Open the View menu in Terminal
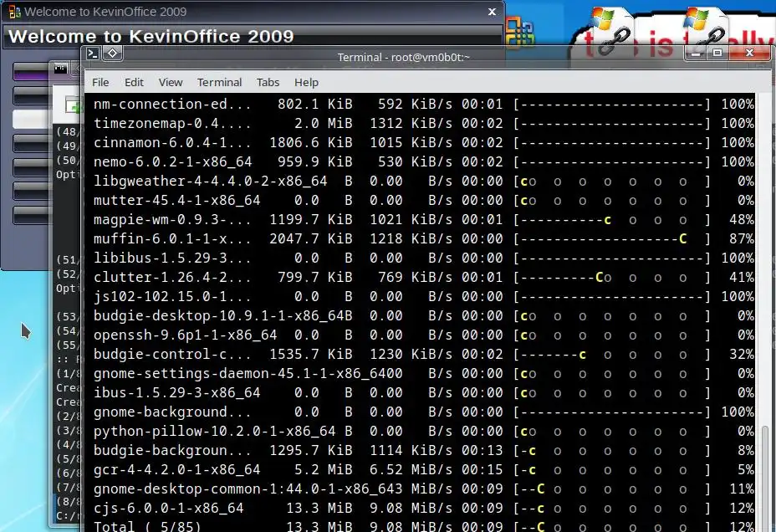 click(171, 82)
